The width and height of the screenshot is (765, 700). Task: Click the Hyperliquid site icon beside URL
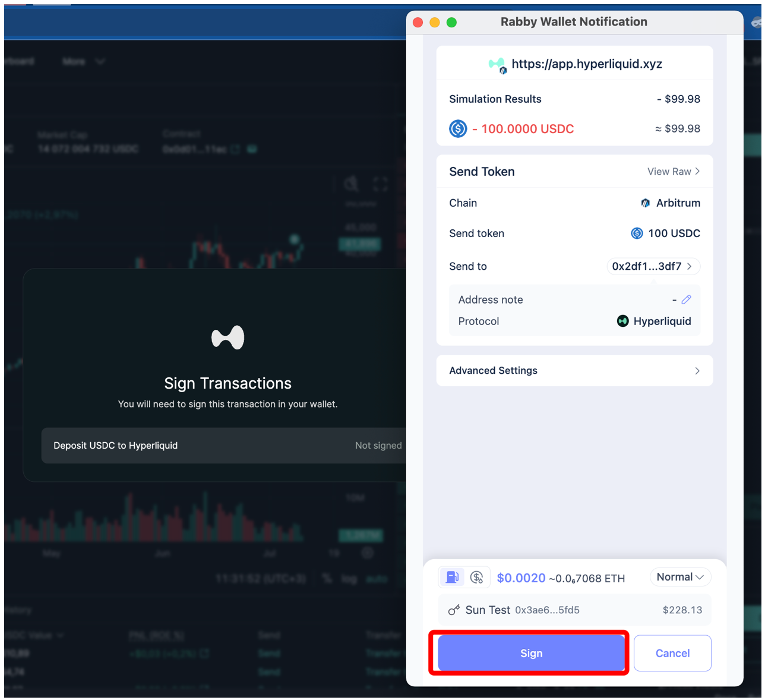pos(497,64)
